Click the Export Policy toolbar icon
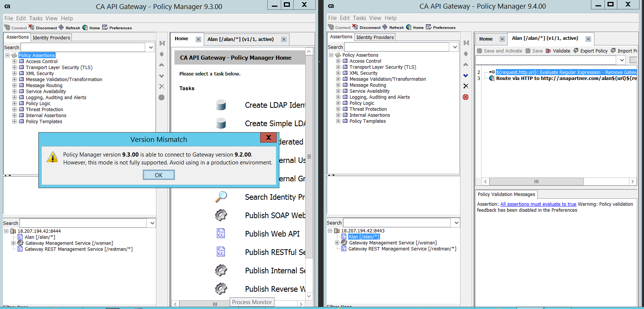644x309 pixels. click(x=576, y=51)
